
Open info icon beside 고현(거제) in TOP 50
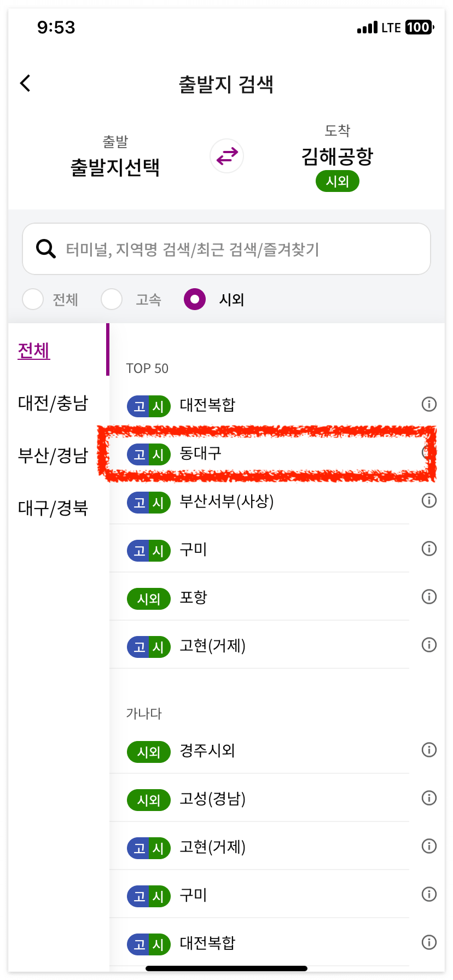(x=429, y=645)
